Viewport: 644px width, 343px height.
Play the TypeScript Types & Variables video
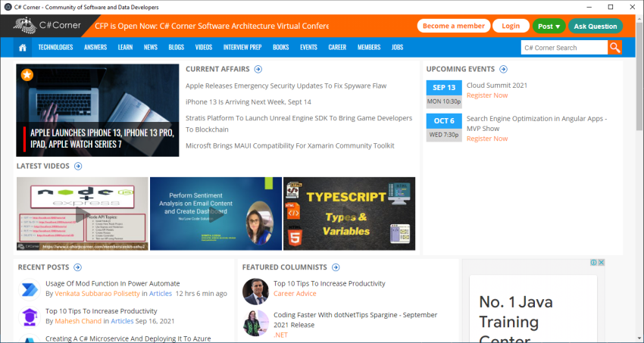pyautogui.click(x=349, y=214)
